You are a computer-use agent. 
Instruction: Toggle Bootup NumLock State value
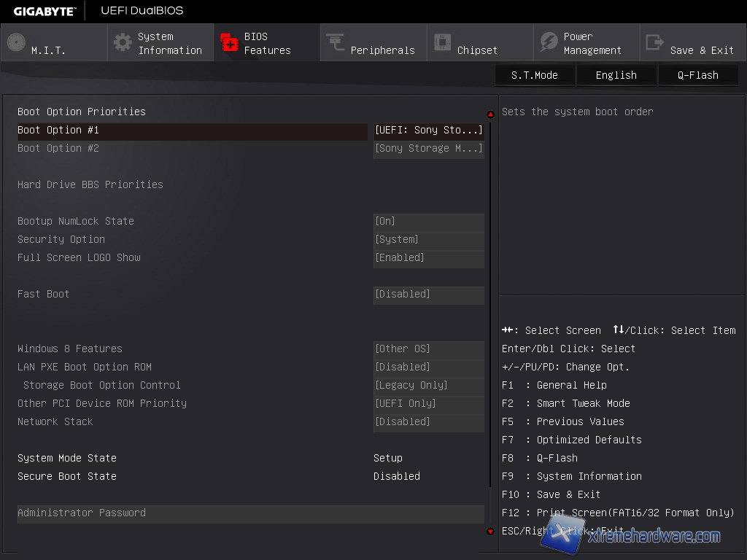(428, 222)
